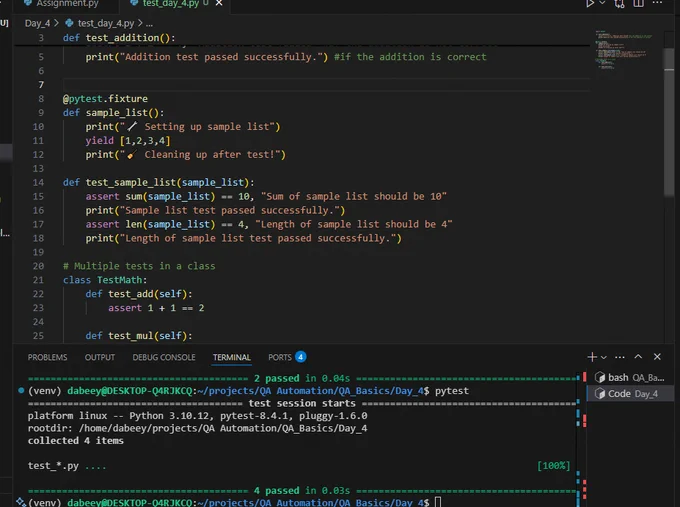The image size is (680, 507).
Task: Close the bottom panel with the X
Action: pyautogui.click(x=657, y=357)
